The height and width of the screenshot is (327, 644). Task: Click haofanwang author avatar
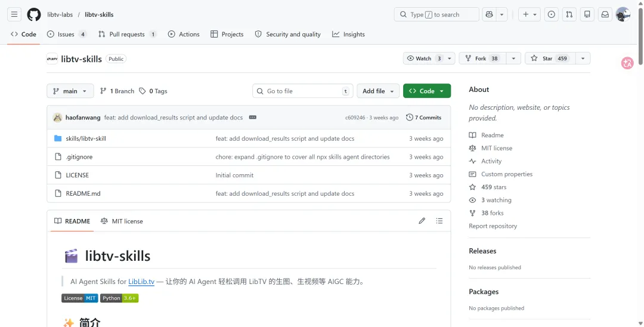57,118
